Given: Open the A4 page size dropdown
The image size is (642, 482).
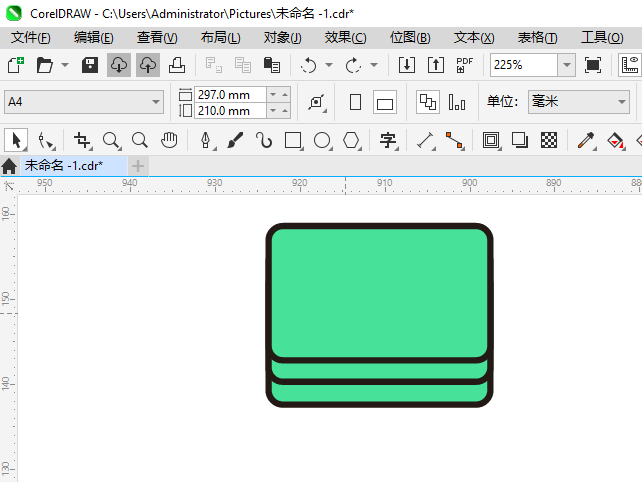Looking at the screenshot, I should (84, 102).
